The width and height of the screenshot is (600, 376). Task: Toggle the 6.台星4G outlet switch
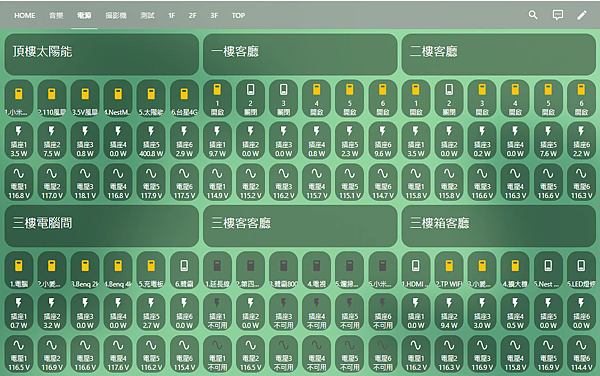[184, 98]
